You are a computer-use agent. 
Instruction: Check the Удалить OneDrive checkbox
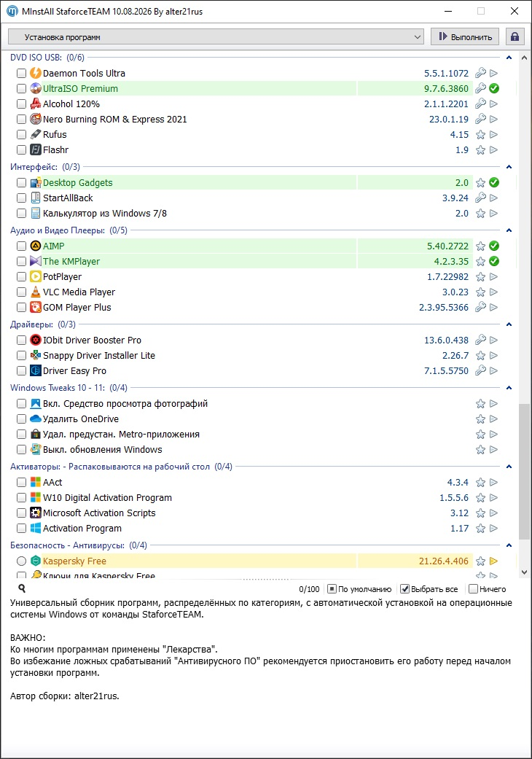click(x=21, y=419)
